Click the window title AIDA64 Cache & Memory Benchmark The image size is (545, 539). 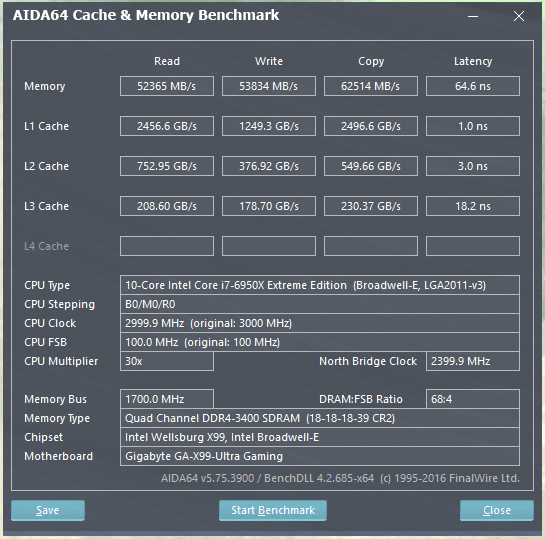pyautogui.click(x=146, y=15)
